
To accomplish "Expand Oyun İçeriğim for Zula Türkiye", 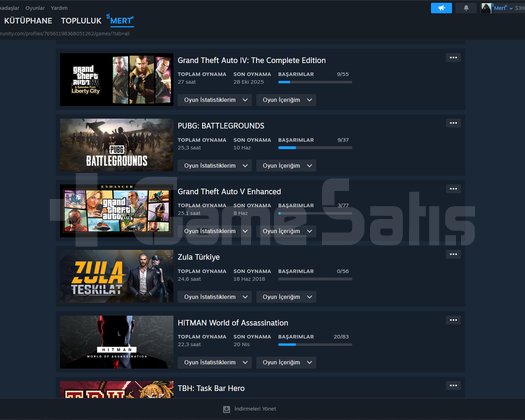I will click(286, 297).
